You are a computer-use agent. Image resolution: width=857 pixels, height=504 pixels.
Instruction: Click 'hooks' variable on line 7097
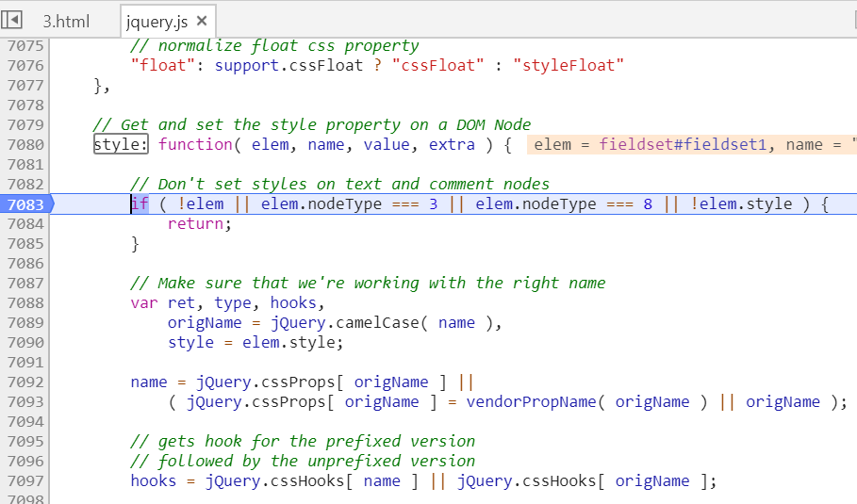[x=154, y=481]
